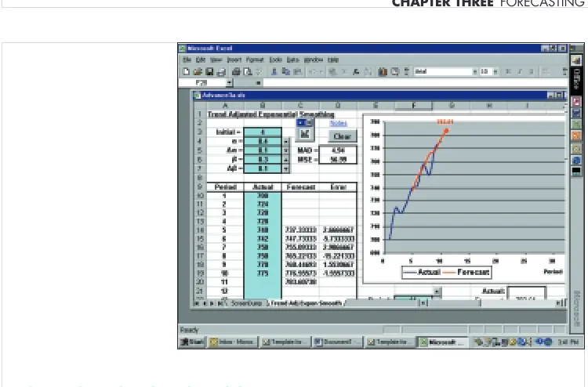Click the chart icon button above MAD
This screenshot has width=588, height=387.
click(x=304, y=134)
